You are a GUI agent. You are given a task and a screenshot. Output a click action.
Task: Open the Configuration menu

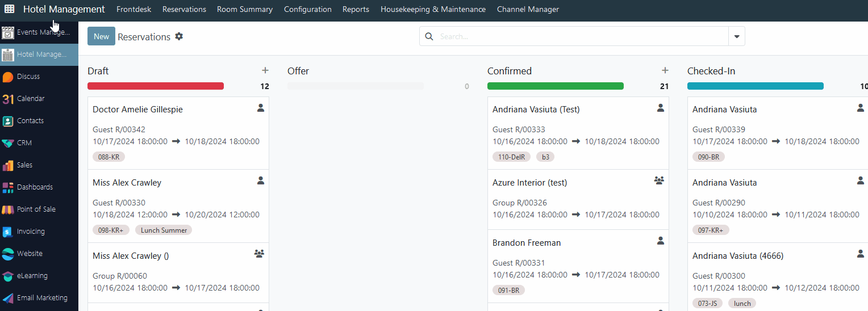307,9
